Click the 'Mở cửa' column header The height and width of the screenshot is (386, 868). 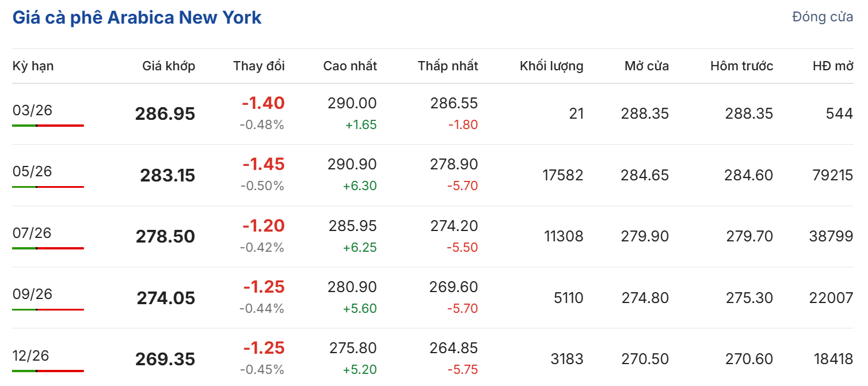click(x=646, y=66)
